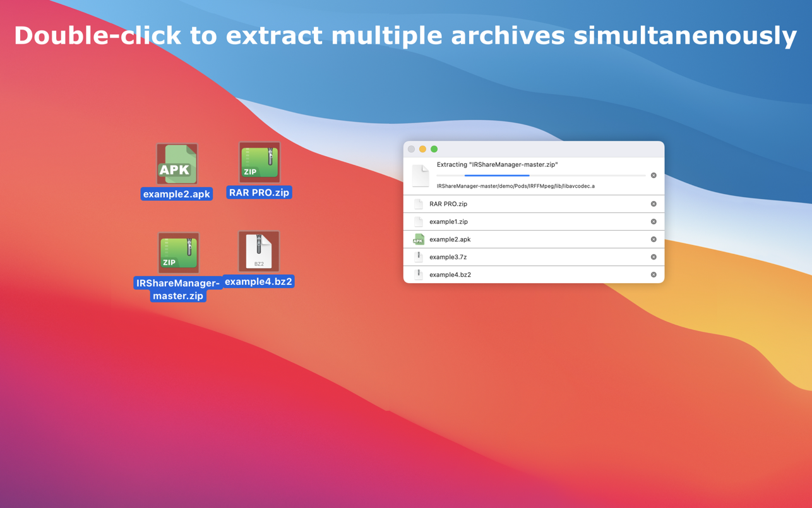Viewport: 812px width, 508px height.
Task: Cancel the queued example3.7z extraction
Action: tap(654, 257)
